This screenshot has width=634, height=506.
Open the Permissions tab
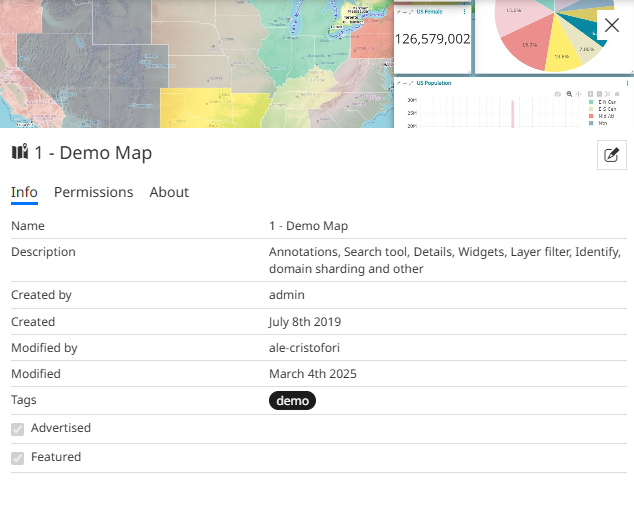pyautogui.click(x=93, y=192)
